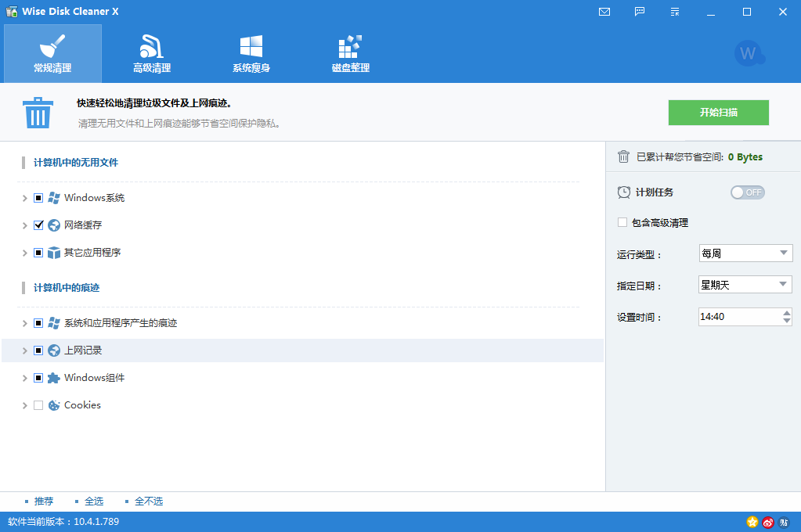The width and height of the screenshot is (801, 532).
Task: Click the Windows组件 puzzle piece icon
Action: [54, 378]
